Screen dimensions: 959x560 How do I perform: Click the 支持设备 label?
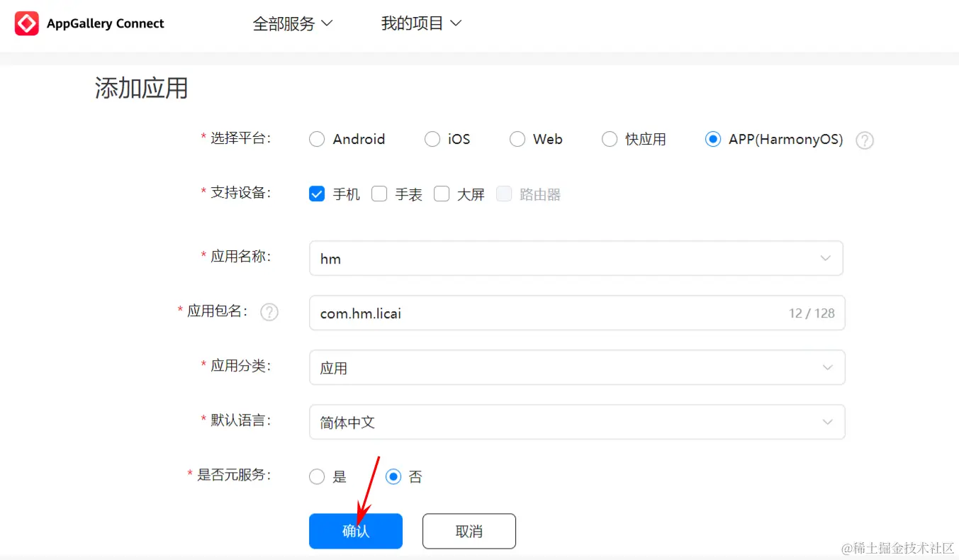pos(241,193)
